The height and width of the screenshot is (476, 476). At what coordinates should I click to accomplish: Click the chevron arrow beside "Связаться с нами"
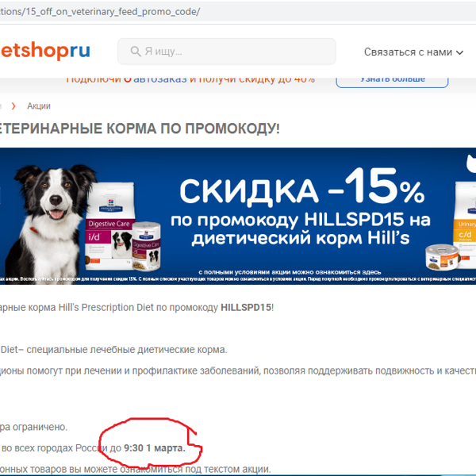[459, 52]
